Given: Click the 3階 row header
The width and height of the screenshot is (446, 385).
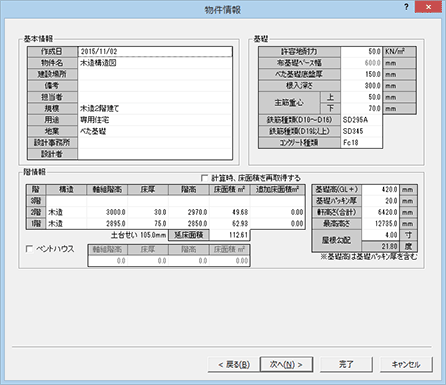Looking at the screenshot, I should point(36,201).
